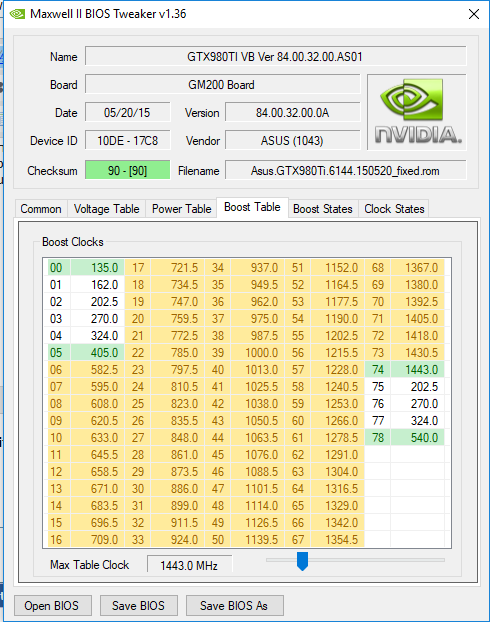Click the Board field GM200 Board

(x=222, y=84)
